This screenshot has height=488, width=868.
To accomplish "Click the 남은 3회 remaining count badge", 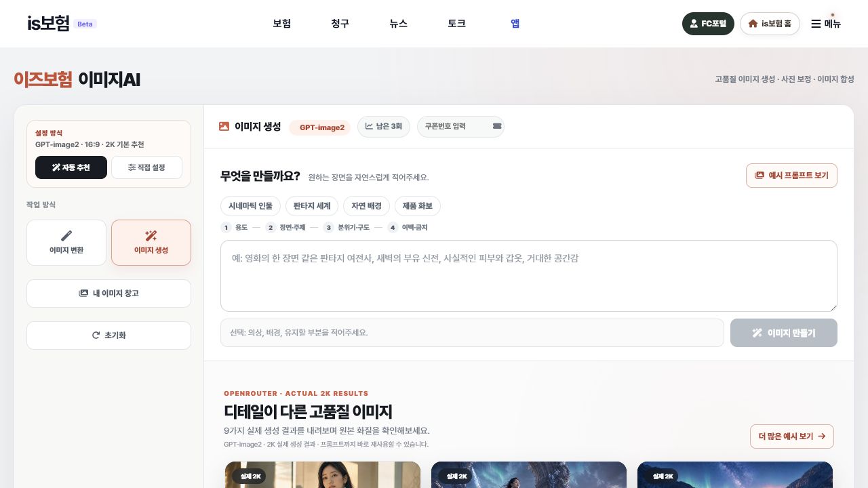I will point(384,126).
